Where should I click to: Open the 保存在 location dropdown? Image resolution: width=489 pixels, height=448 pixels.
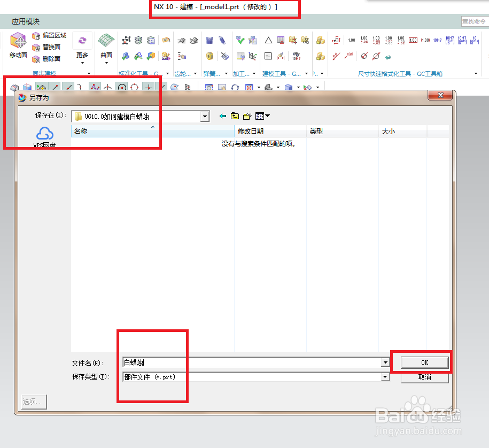[205, 116]
